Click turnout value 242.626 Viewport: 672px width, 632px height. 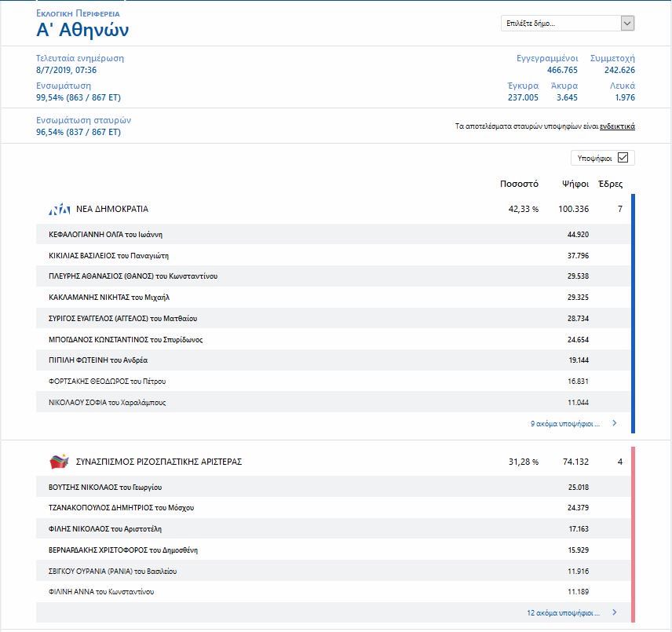click(619, 71)
